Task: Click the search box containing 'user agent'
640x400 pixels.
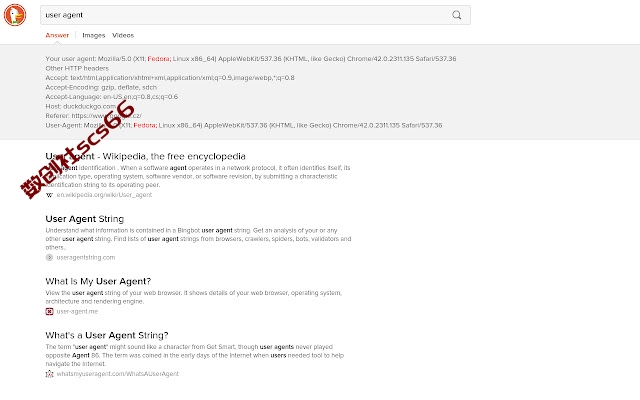Action: point(255,15)
